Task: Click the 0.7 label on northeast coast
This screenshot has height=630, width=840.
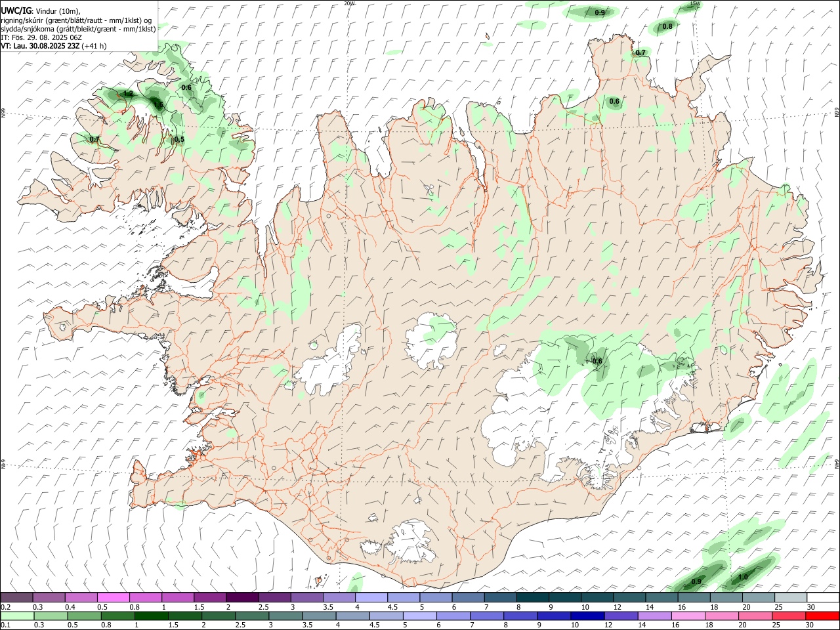Action: tap(640, 52)
